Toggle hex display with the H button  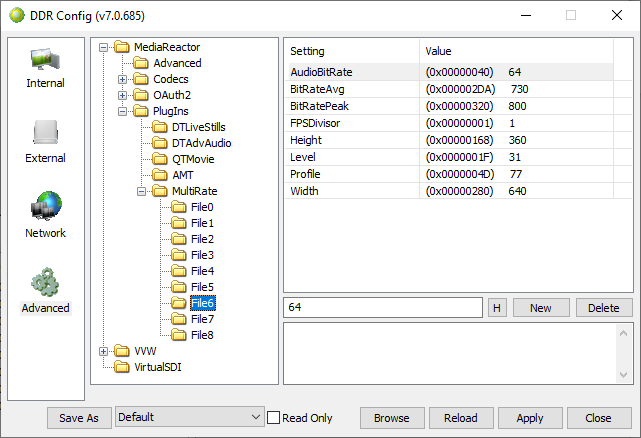click(497, 308)
